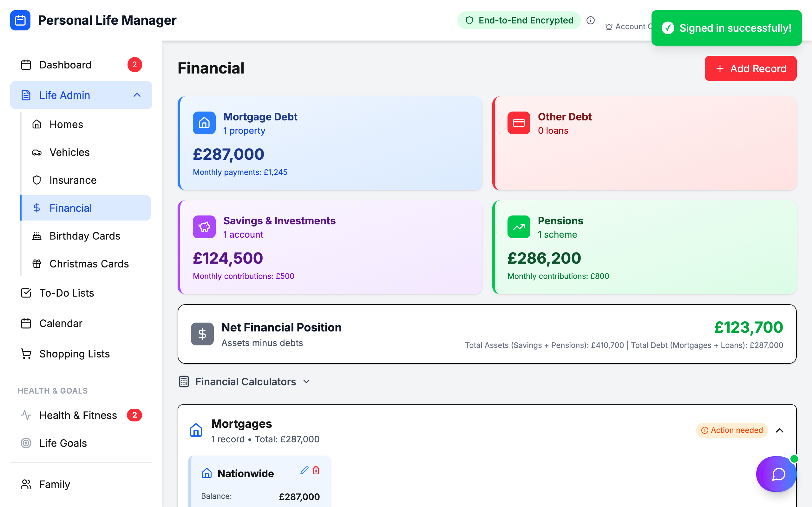This screenshot has width=812, height=507.
Task: Collapse the Mortgages record list
Action: 780,430
